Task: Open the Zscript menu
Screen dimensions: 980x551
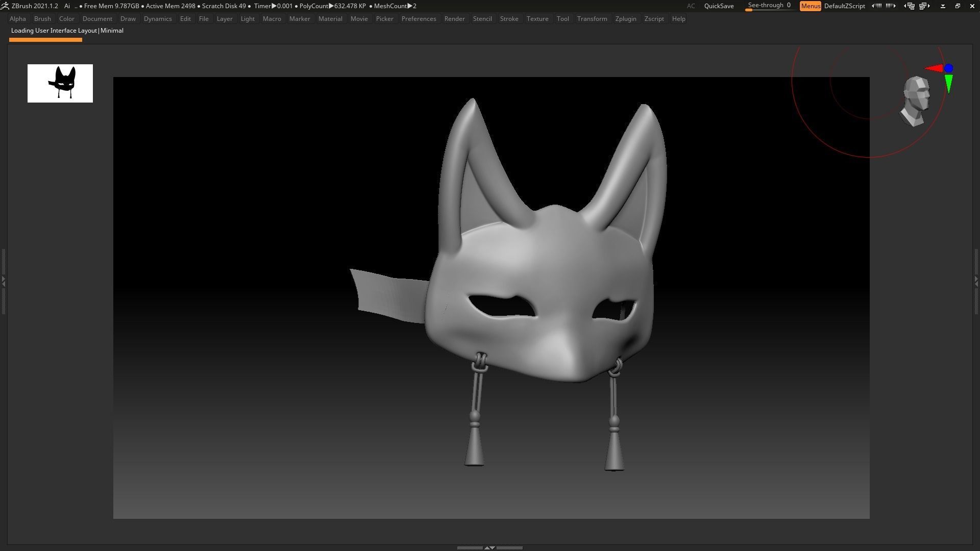Action: click(x=654, y=19)
